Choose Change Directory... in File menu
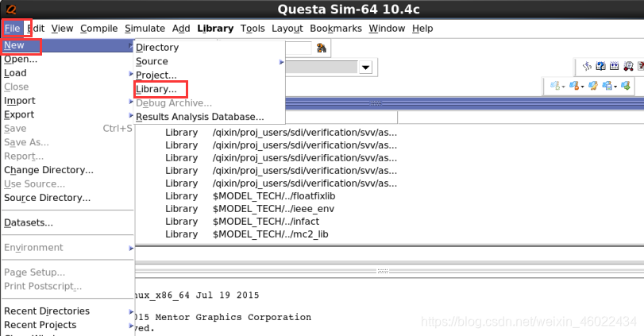 49,170
